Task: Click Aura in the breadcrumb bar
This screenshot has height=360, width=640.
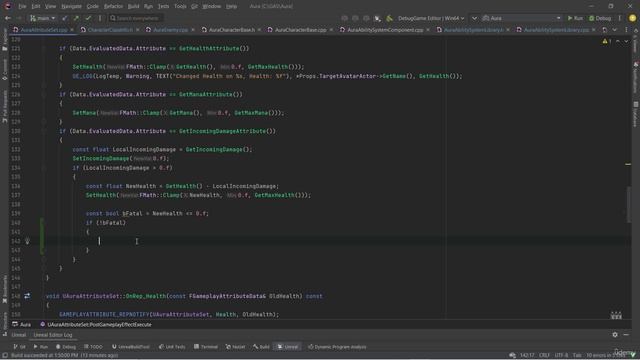Action: (x=22, y=324)
